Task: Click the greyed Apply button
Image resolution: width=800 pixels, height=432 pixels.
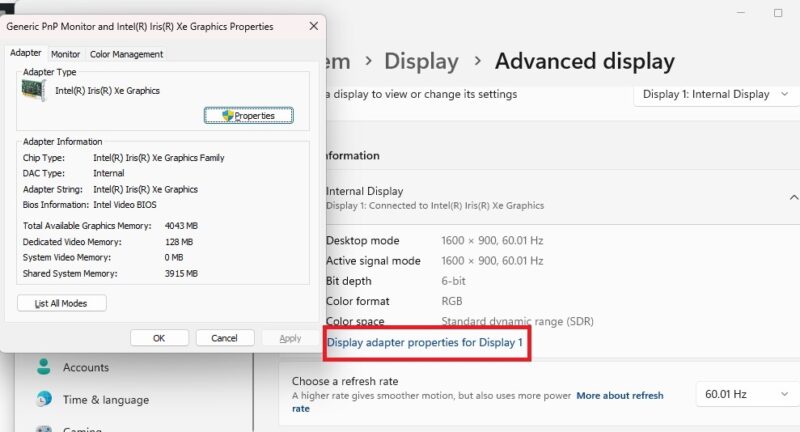Action: [x=290, y=338]
